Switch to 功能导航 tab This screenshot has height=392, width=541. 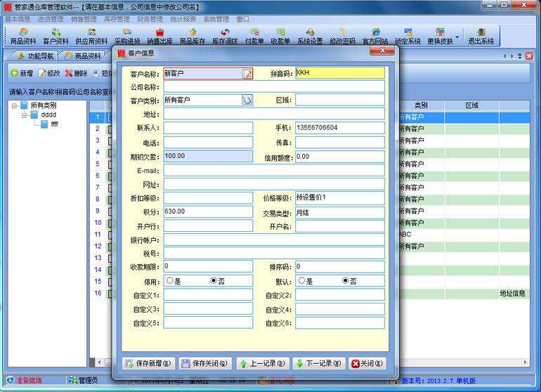click(x=35, y=56)
